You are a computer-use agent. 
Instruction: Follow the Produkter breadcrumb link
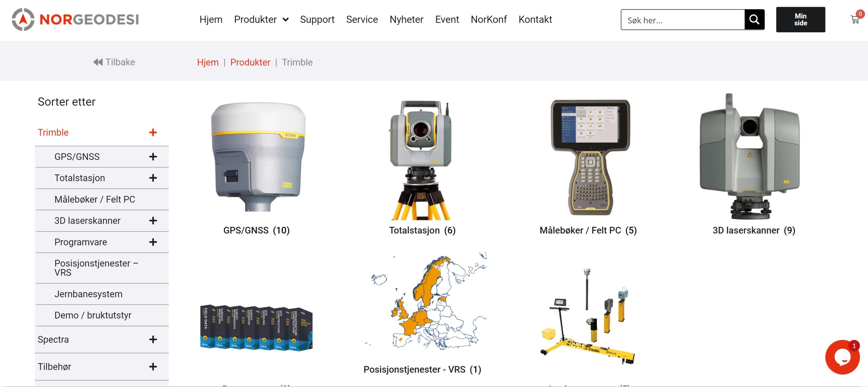coord(250,62)
